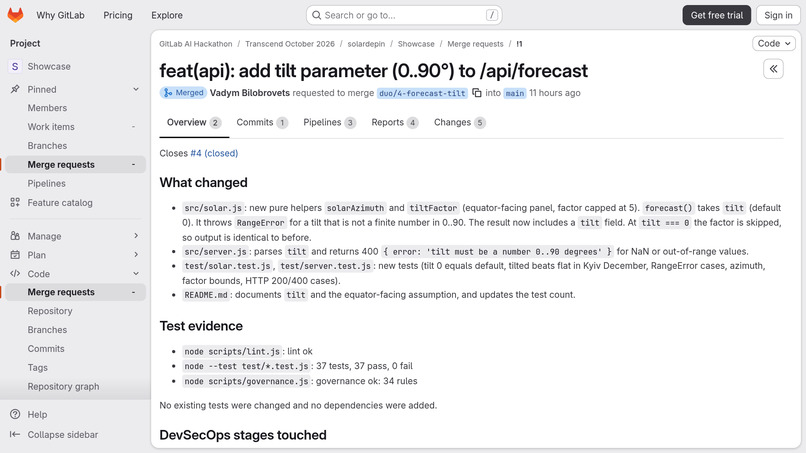Open the Why GitLab menu
Screen dimensions: 806x453
[60, 15]
